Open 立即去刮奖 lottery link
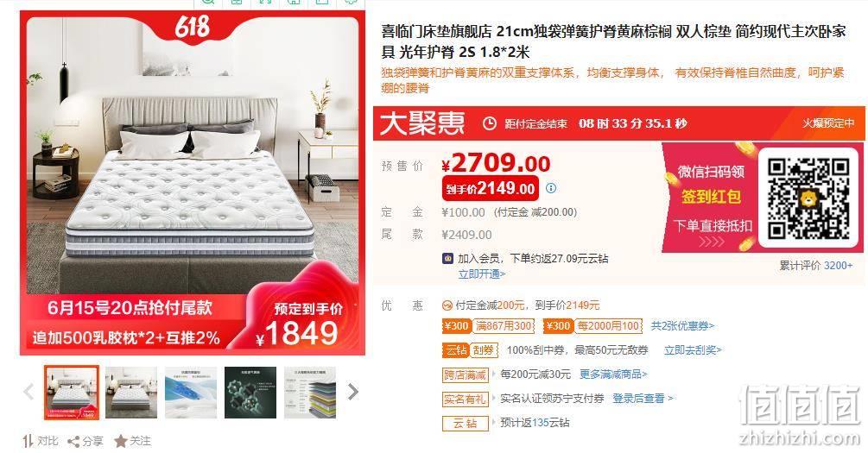 pyautogui.click(x=693, y=350)
